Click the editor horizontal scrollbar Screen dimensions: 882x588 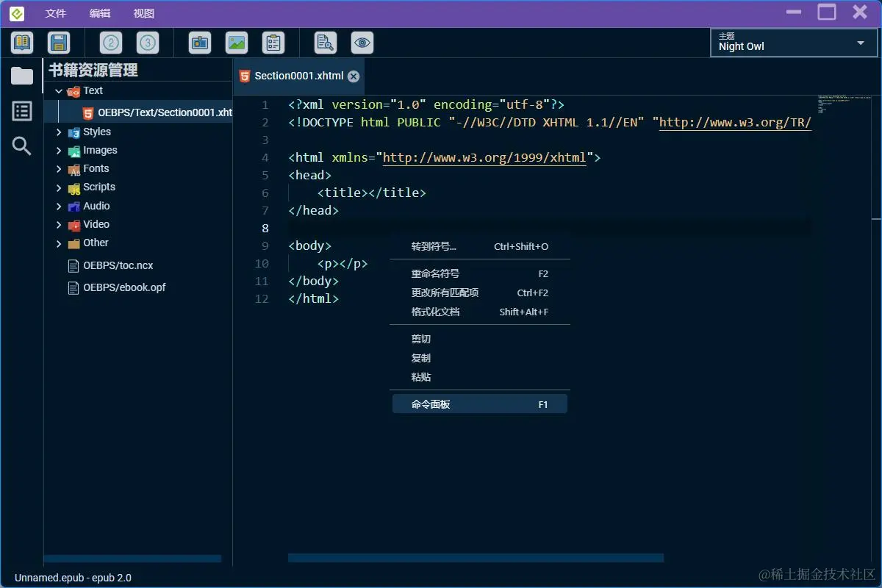coord(476,559)
